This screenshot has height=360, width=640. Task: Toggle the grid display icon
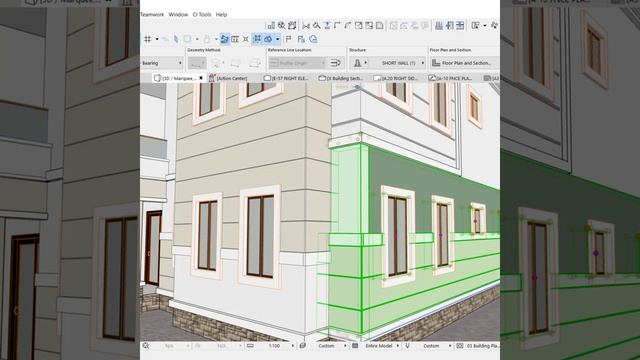tap(147, 39)
